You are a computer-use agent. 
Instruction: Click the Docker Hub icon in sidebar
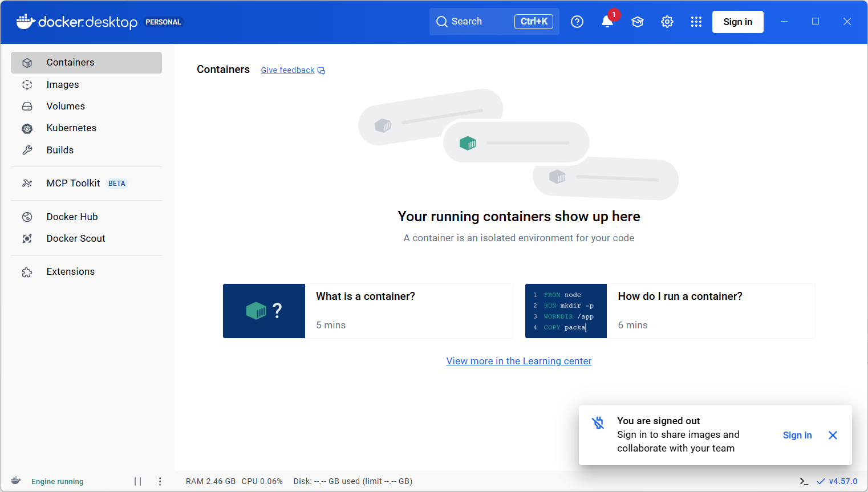(x=27, y=217)
